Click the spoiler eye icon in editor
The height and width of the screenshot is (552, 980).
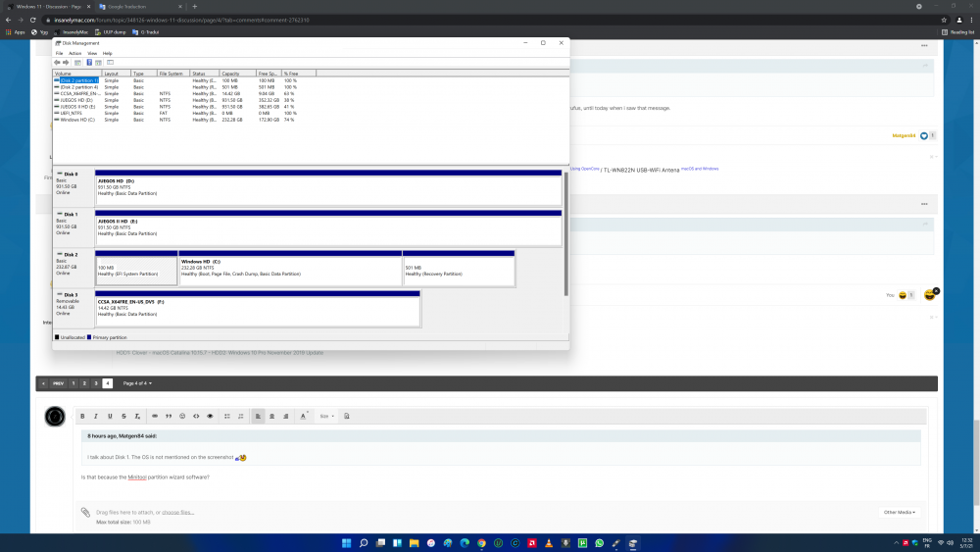pos(210,416)
